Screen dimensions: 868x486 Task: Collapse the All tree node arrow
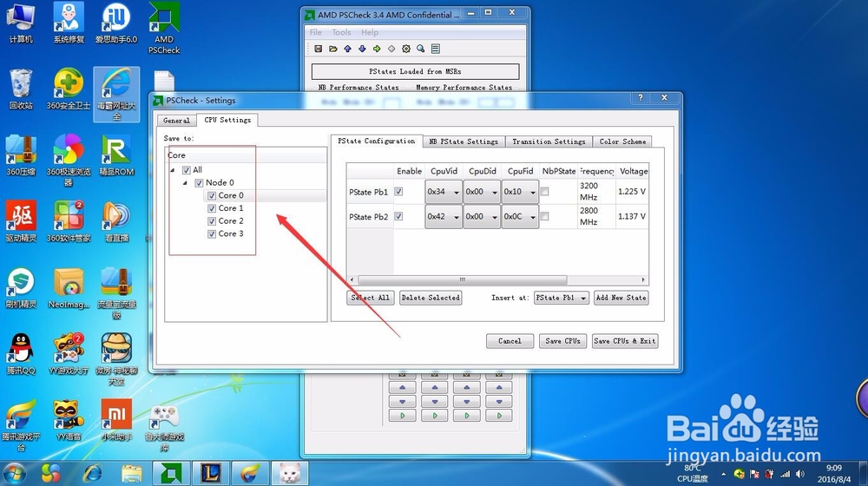(x=172, y=170)
